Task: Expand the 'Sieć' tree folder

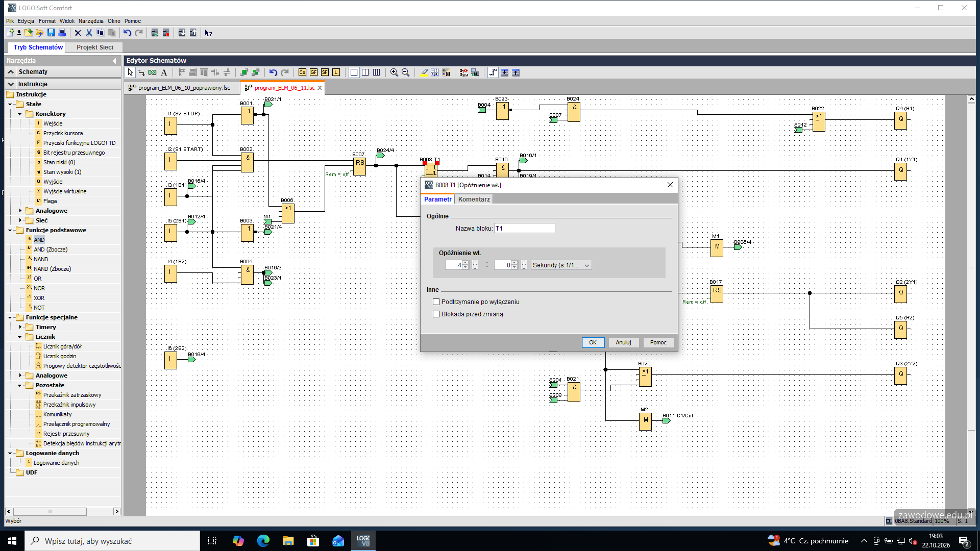Action: [20, 220]
